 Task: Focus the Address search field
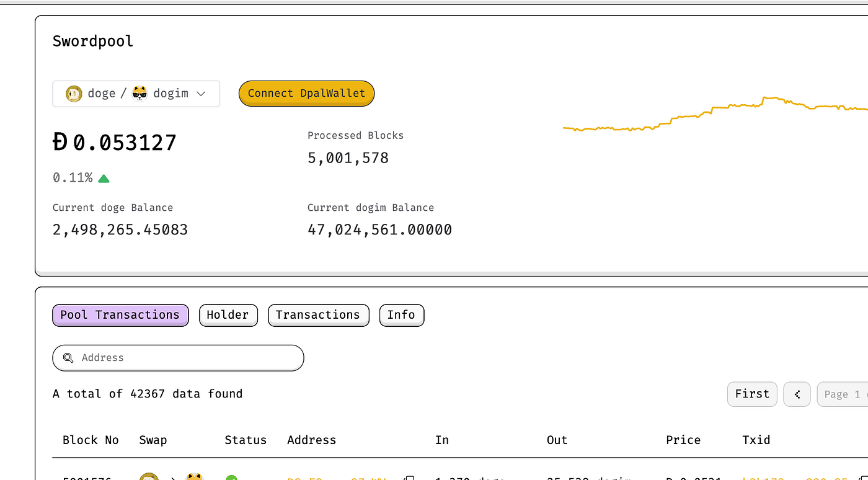click(186, 358)
